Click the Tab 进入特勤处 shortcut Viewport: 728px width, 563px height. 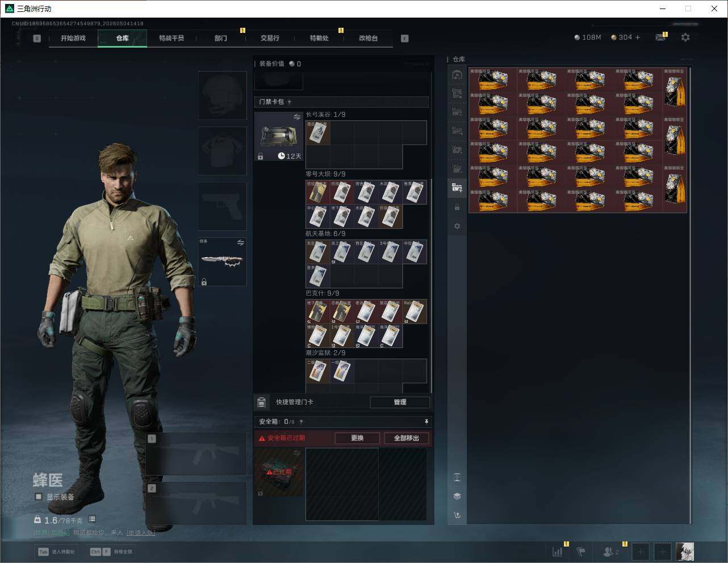click(57, 552)
